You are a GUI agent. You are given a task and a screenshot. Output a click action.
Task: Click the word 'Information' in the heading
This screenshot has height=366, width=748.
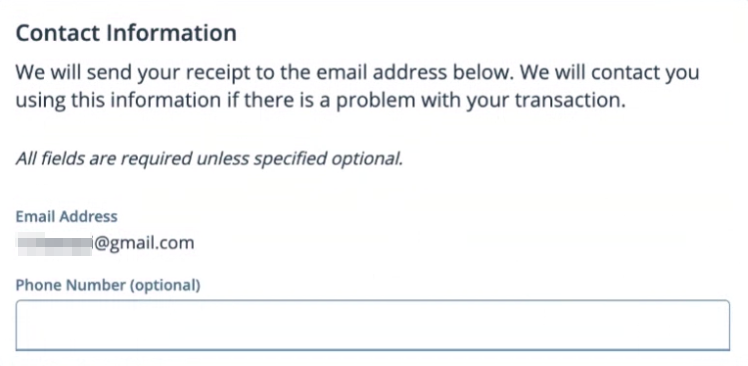pyautogui.click(x=171, y=33)
